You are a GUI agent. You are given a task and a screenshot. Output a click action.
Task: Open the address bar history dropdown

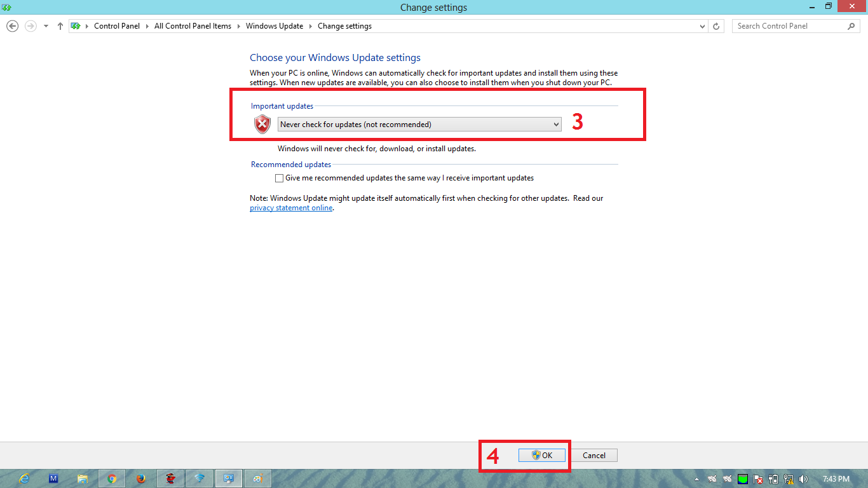(x=702, y=26)
